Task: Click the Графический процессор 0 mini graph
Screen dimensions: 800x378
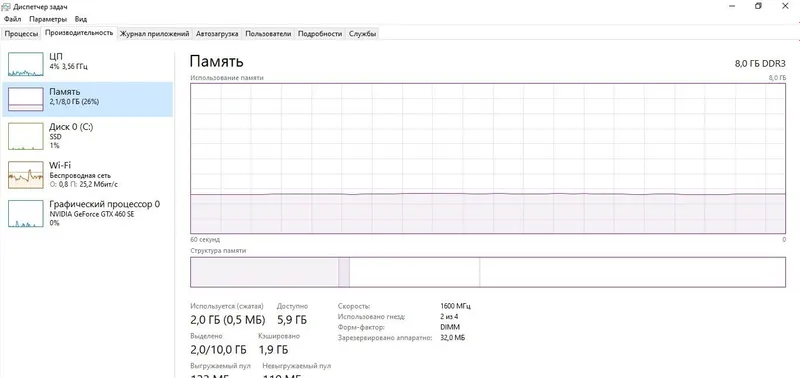Action: [x=26, y=214]
